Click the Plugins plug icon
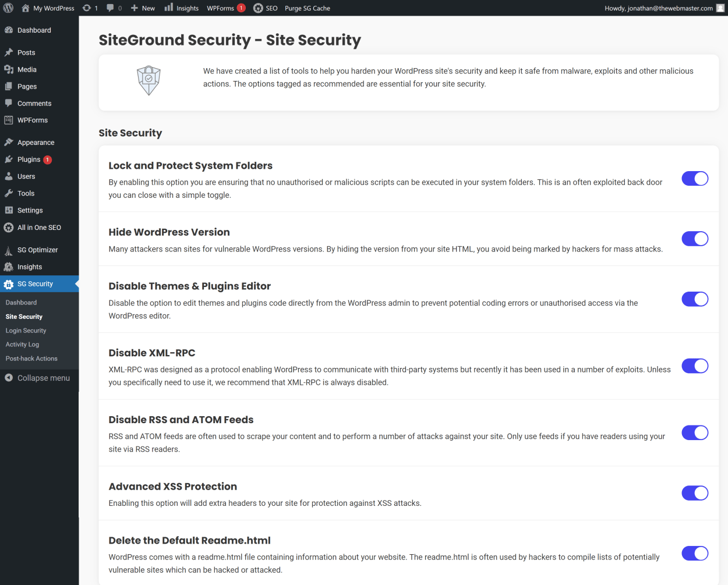Viewport: 728px width, 585px height. [x=9, y=159]
